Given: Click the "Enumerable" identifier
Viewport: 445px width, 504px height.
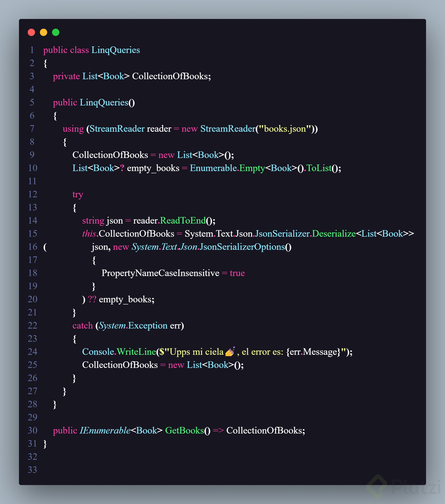Looking at the screenshot, I should pyautogui.click(x=213, y=168).
